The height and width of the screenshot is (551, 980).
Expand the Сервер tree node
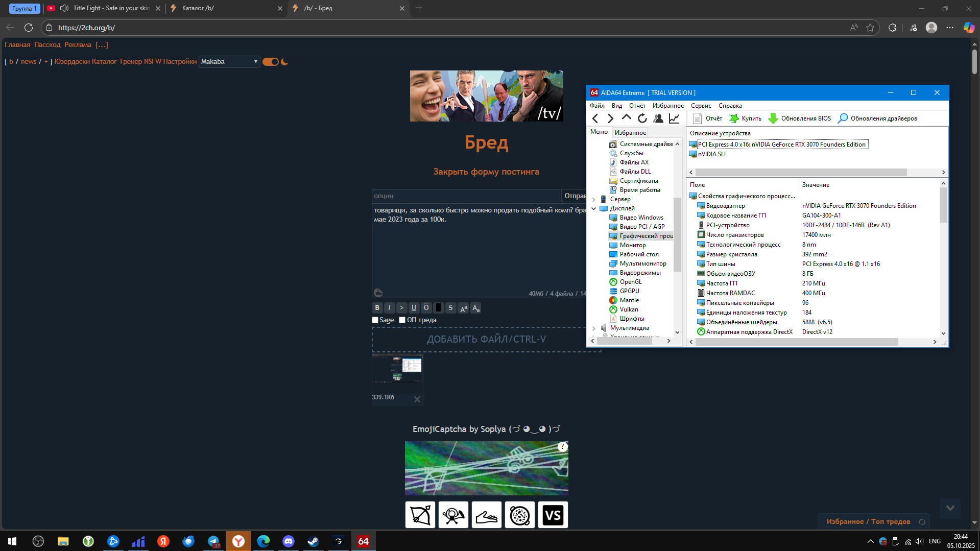point(593,199)
